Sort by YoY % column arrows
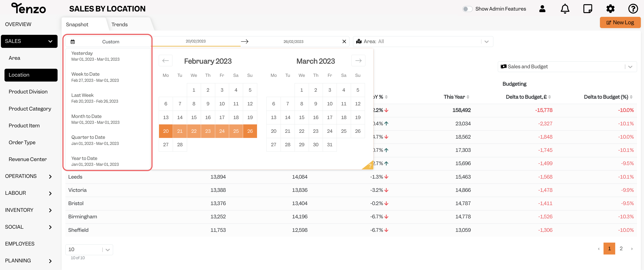Image resolution: width=644 pixels, height=270 pixels. click(386, 97)
